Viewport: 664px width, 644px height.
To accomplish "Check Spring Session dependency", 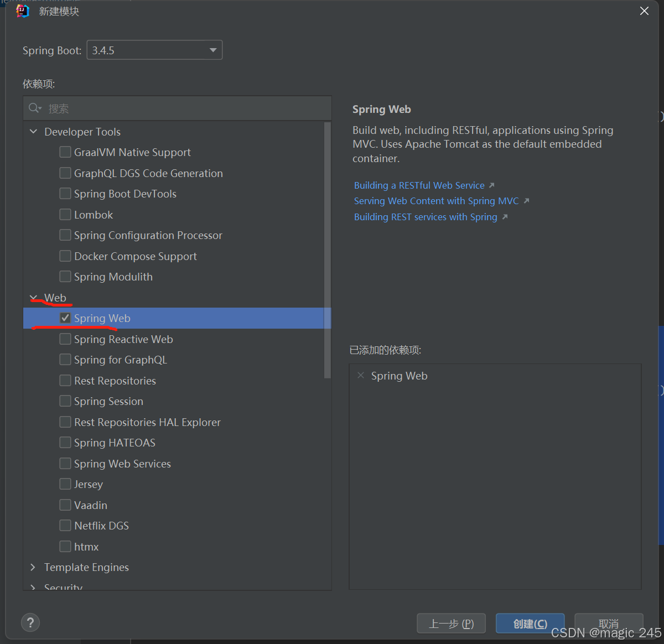I will point(65,401).
